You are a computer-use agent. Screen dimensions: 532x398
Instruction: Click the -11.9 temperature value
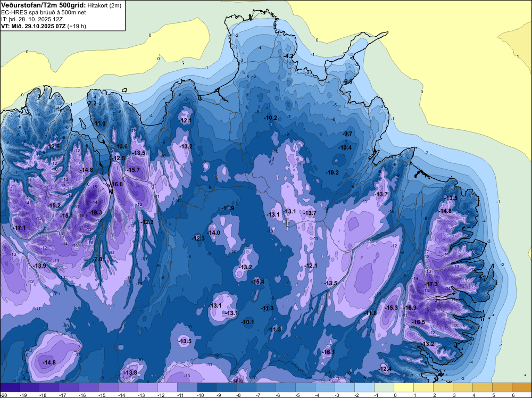coord(228,208)
